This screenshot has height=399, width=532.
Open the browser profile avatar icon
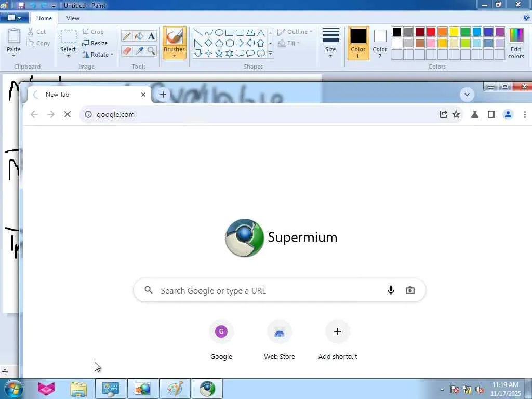coord(508,114)
